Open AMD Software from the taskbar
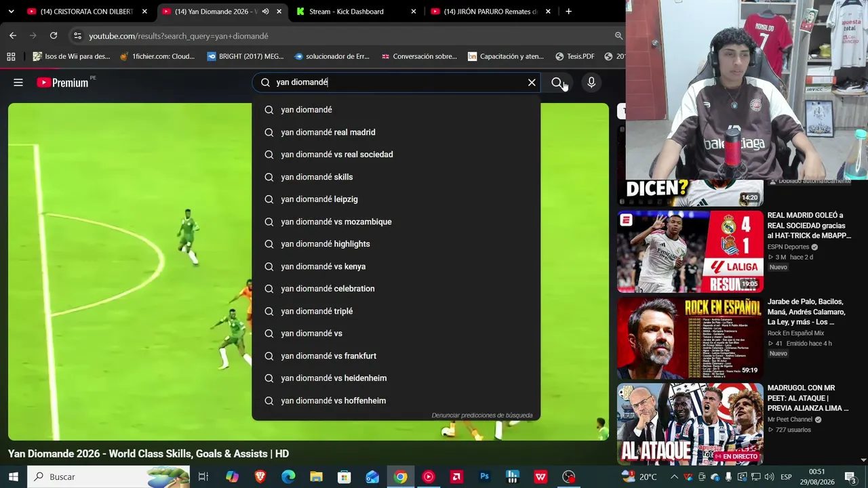Viewport: 868px width, 488px height. [456, 476]
